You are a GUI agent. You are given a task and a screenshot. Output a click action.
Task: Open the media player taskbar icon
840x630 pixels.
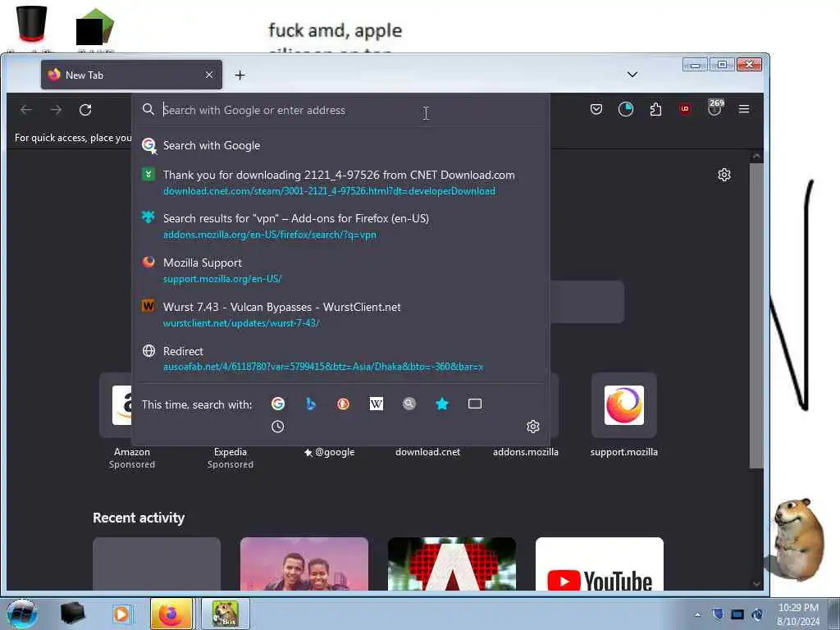121,614
